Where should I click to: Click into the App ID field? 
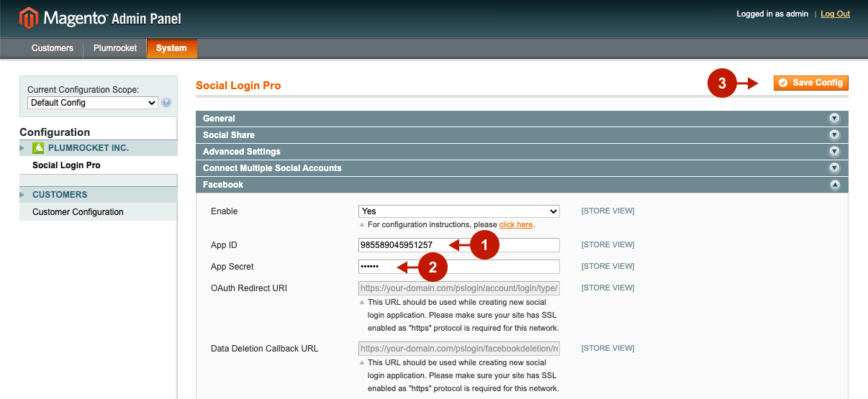pyautogui.click(x=459, y=245)
